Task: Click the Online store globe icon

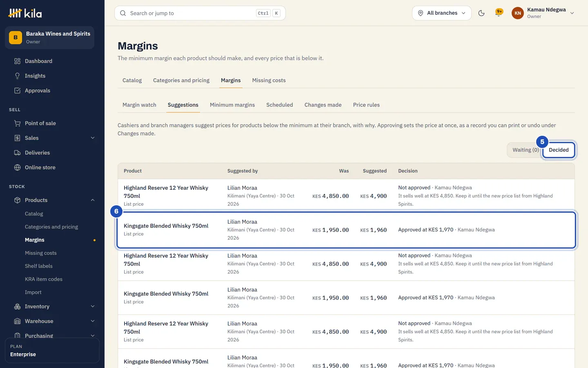Action: coord(17,168)
